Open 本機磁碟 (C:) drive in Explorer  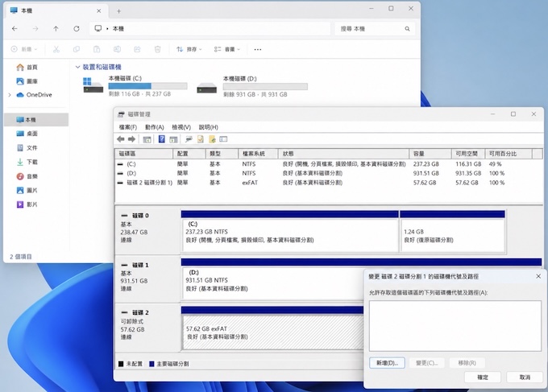coord(135,86)
